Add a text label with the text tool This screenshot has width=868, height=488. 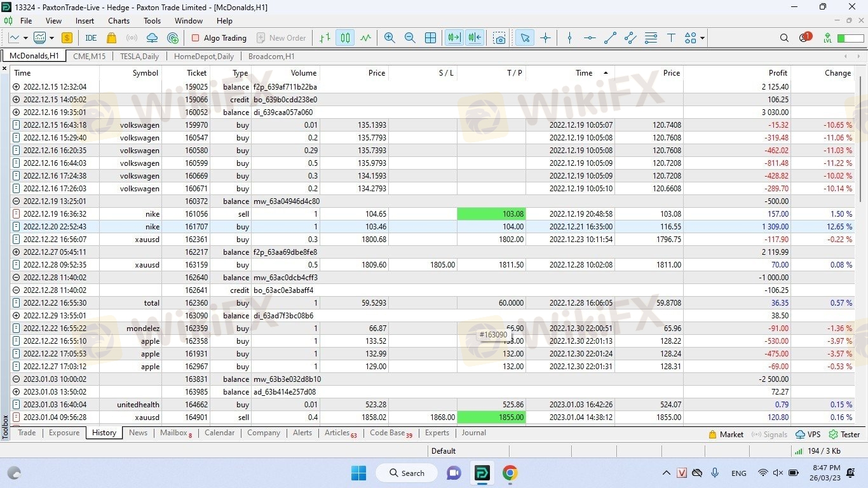[670, 38]
